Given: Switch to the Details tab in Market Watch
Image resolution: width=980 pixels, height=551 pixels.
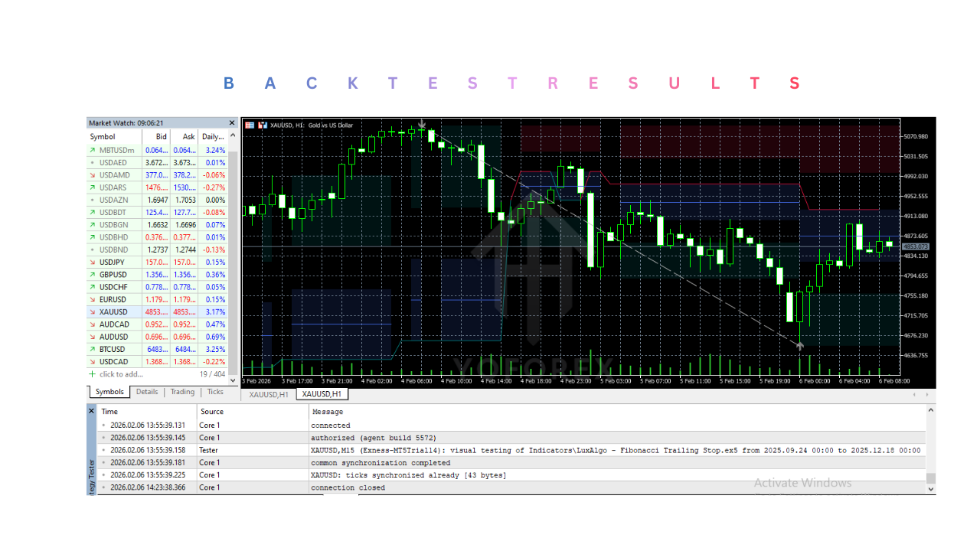Looking at the screenshot, I should [x=146, y=392].
